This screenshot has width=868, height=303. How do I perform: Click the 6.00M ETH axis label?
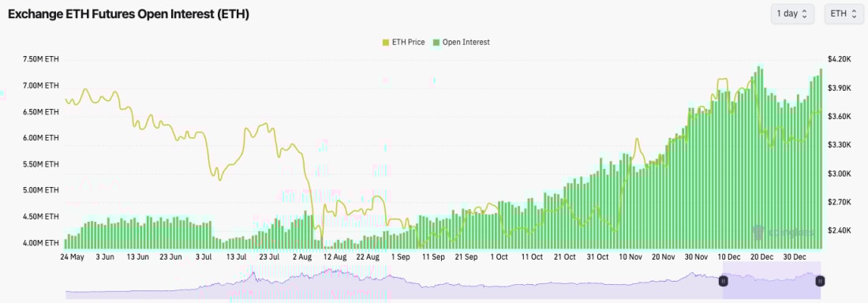click(x=41, y=138)
